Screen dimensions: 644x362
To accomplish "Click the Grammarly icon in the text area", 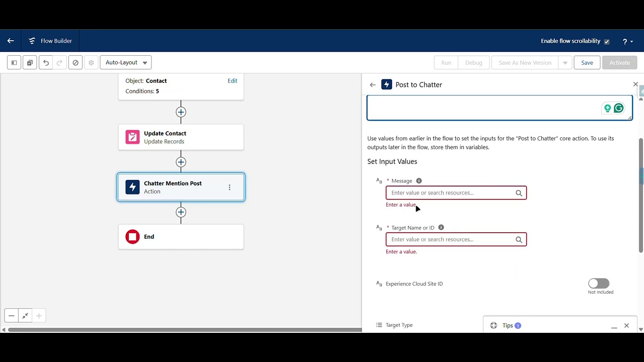I will pos(619,108).
